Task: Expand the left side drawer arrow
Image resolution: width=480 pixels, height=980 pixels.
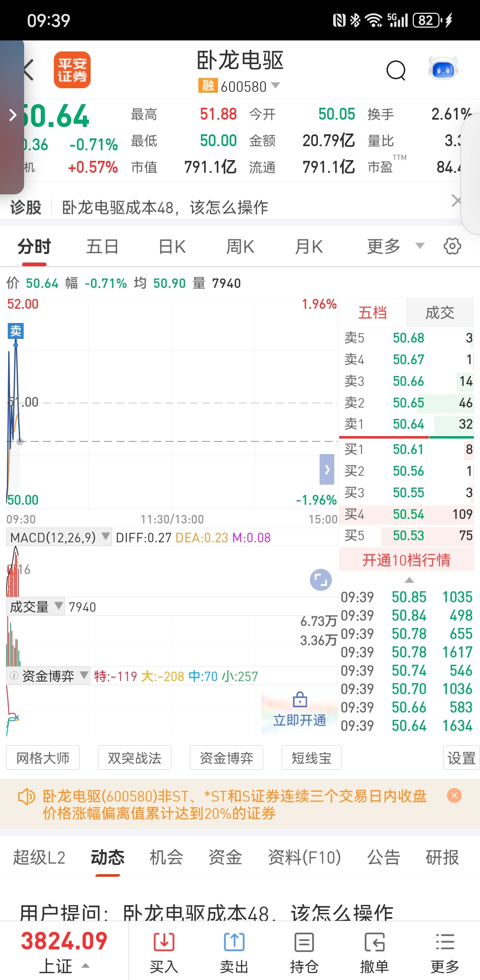Action: point(13,116)
